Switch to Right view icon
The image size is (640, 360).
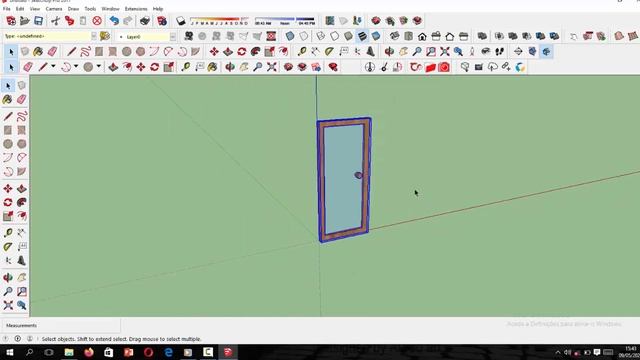[436, 36]
